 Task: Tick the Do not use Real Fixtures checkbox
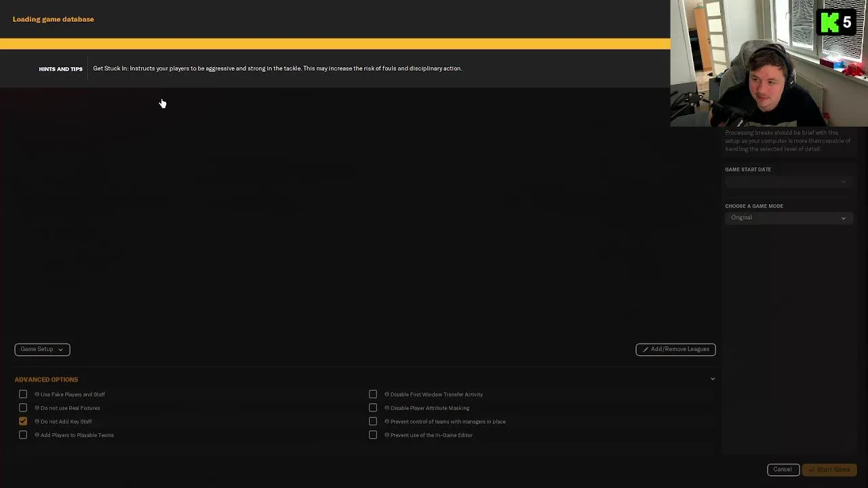[x=23, y=408]
